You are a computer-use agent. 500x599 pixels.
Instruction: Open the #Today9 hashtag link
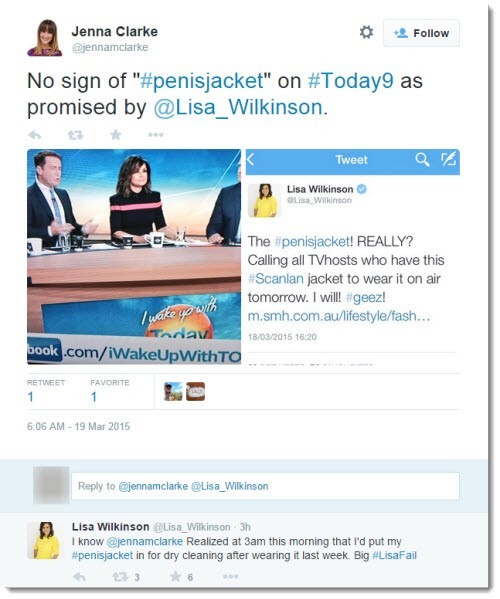[350, 81]
